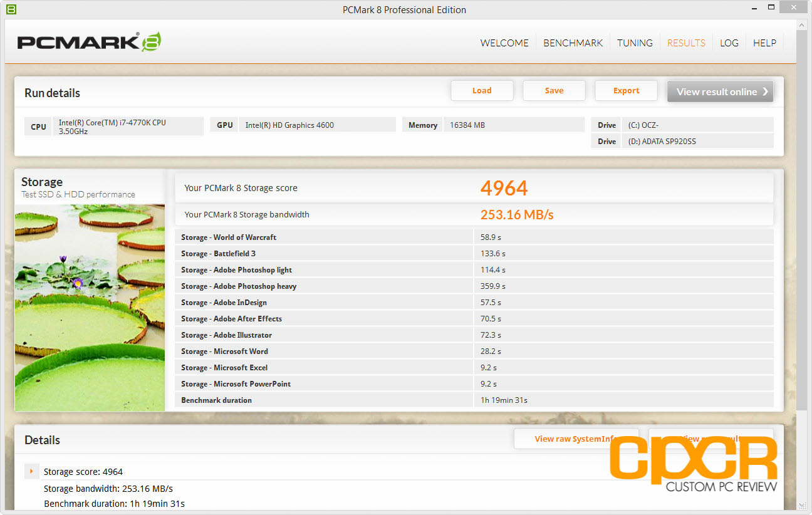Open the WELCOME tab

pos(504,43)
